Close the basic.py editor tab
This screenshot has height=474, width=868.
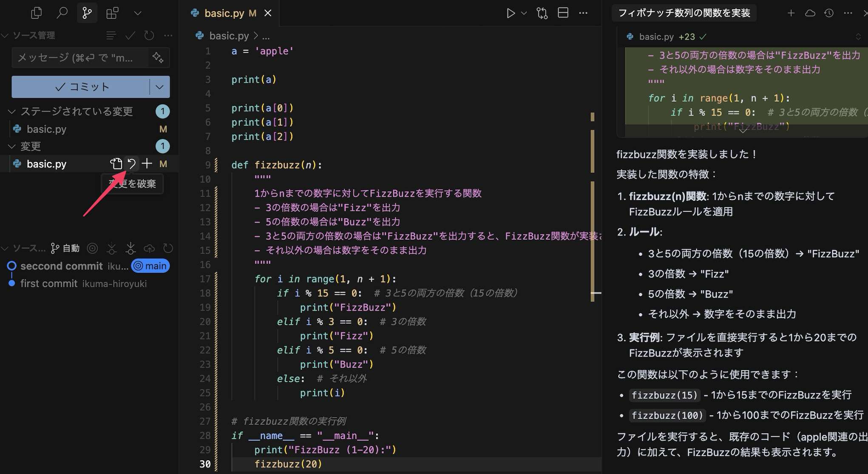[x=268, y=13]
